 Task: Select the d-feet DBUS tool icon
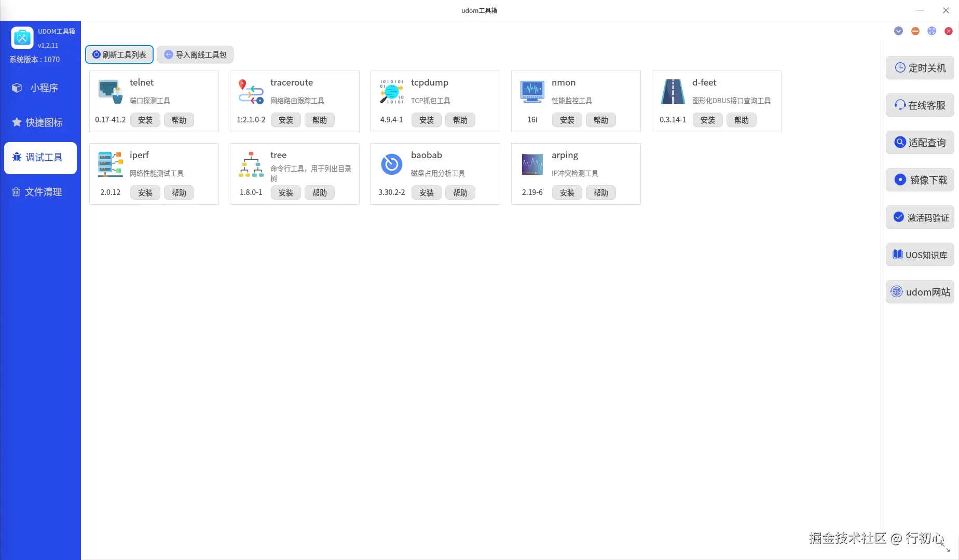(x=672, y=91)
